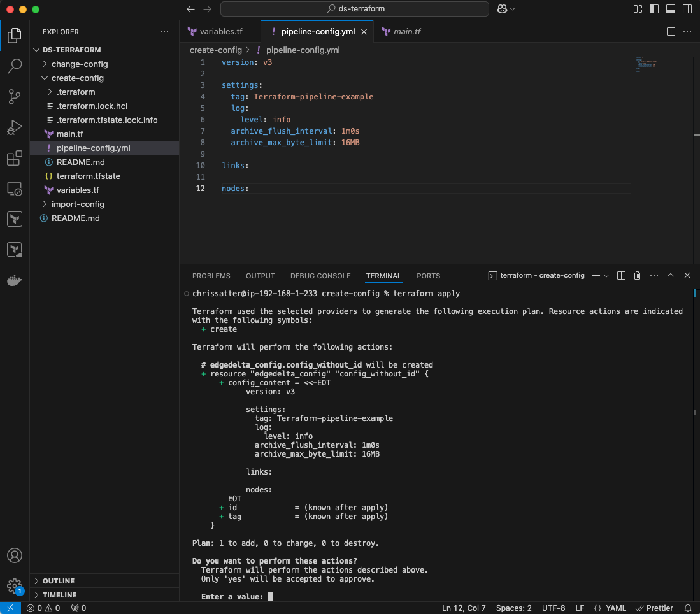Open the new terminal launch profile dropdown
Screen dimensions: 700x614
(x=606, y=276)
